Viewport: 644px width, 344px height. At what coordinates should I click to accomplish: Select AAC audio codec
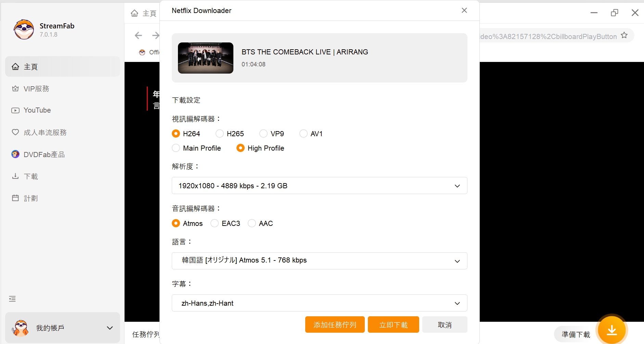pos(252,223)
